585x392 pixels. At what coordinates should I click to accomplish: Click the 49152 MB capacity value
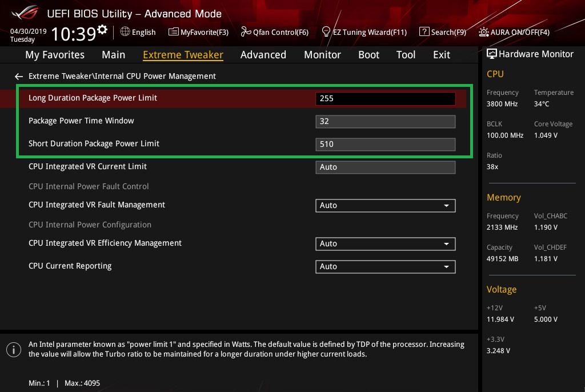[x=502, y=259]
